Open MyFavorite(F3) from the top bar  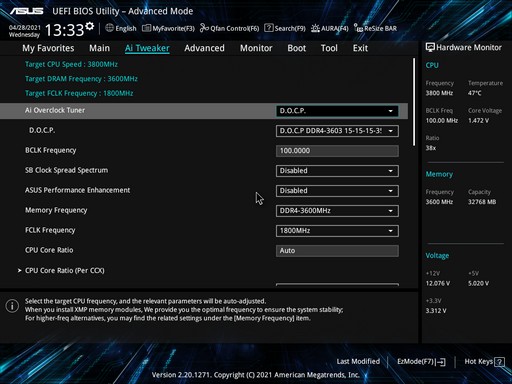[x=168, y=28]
